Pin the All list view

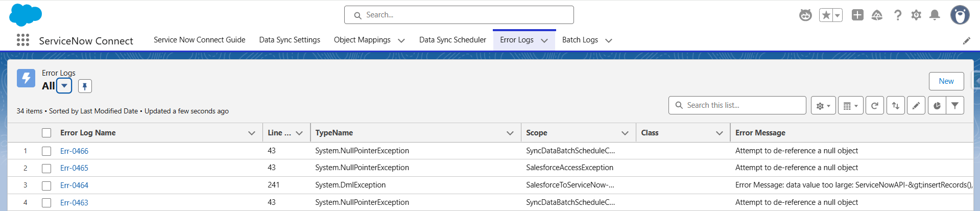[85, 86]
